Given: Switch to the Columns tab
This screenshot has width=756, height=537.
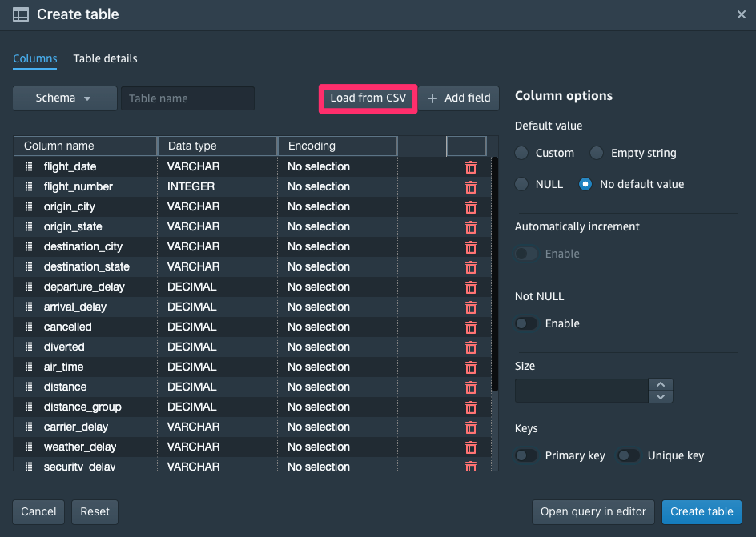Looking at the screenshot, I should pyautogui.click(x=34, y=58).
